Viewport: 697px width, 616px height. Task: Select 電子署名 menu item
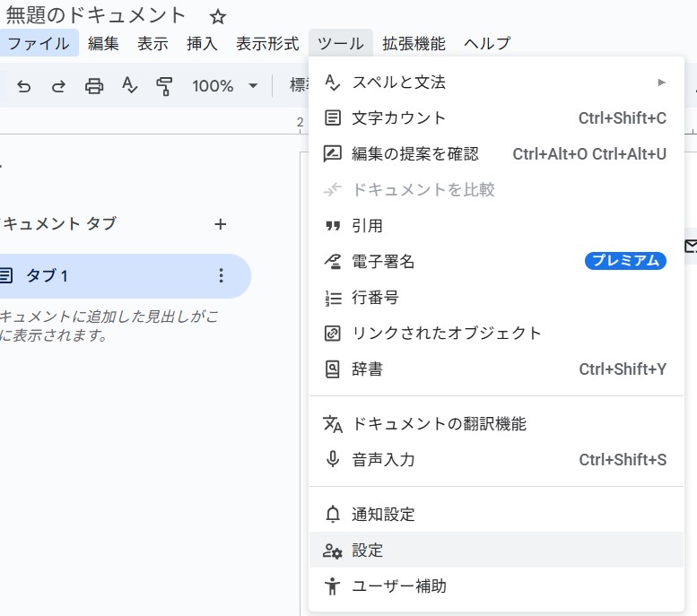point(496,261)
